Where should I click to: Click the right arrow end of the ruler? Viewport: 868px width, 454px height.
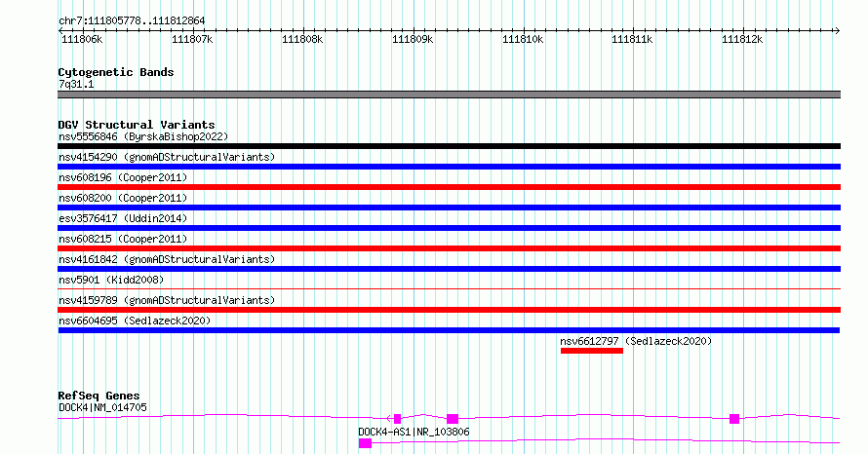838,31
